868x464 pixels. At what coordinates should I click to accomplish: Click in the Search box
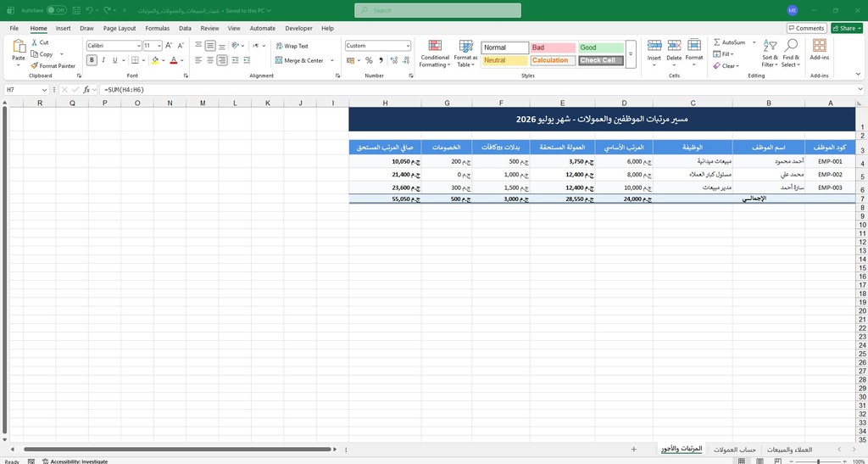[437, 10]
